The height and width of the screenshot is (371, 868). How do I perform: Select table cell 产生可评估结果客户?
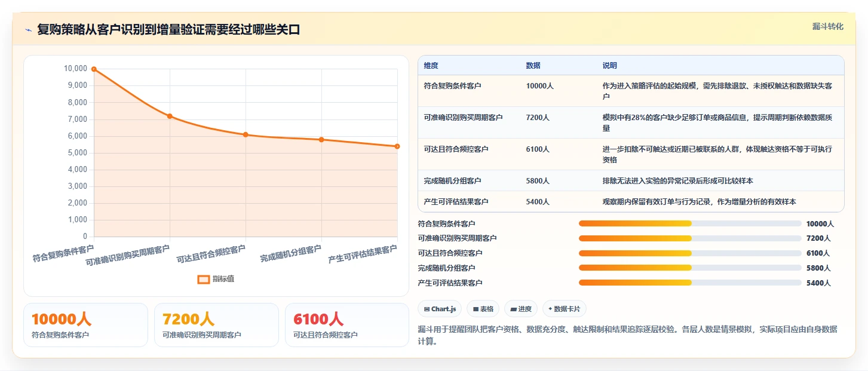(469, 202)
